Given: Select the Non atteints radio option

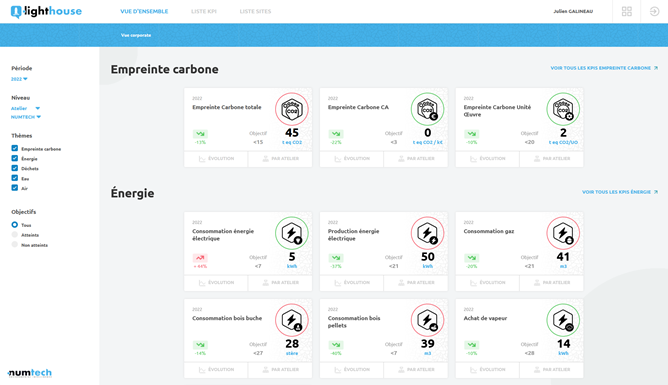Looking at the screenshot, I should 14,244.
